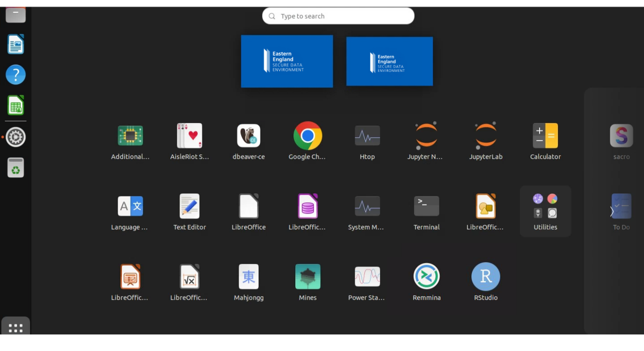Open the Calculator app
This screenshot has width=644, height=351.
click(545, 136)
